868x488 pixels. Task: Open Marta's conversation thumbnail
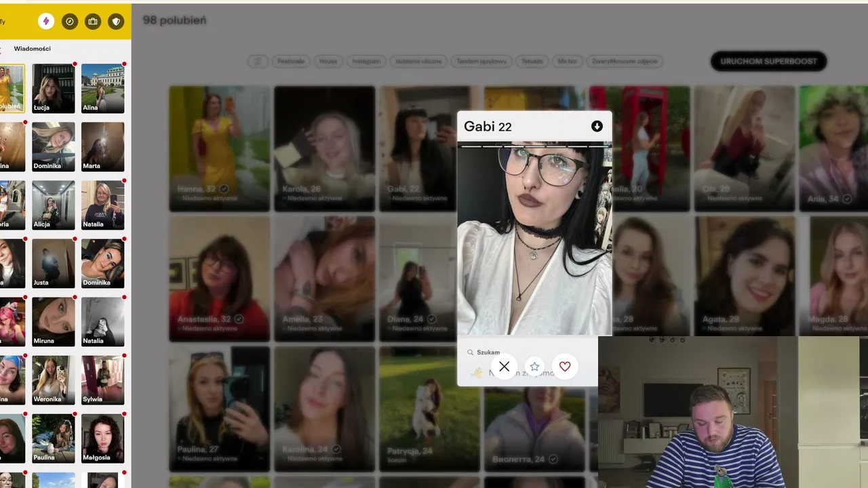coord(103,146)
